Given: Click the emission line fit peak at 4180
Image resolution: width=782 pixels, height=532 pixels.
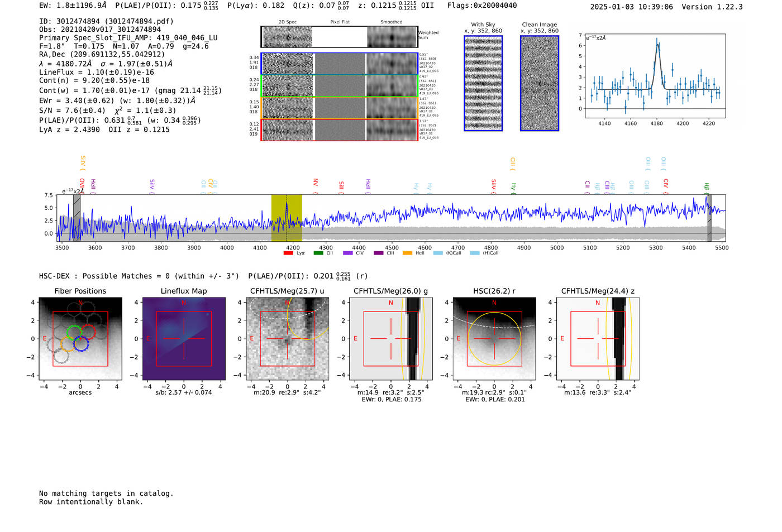Looking at the screenshot, I should click(x=657, y=45).
